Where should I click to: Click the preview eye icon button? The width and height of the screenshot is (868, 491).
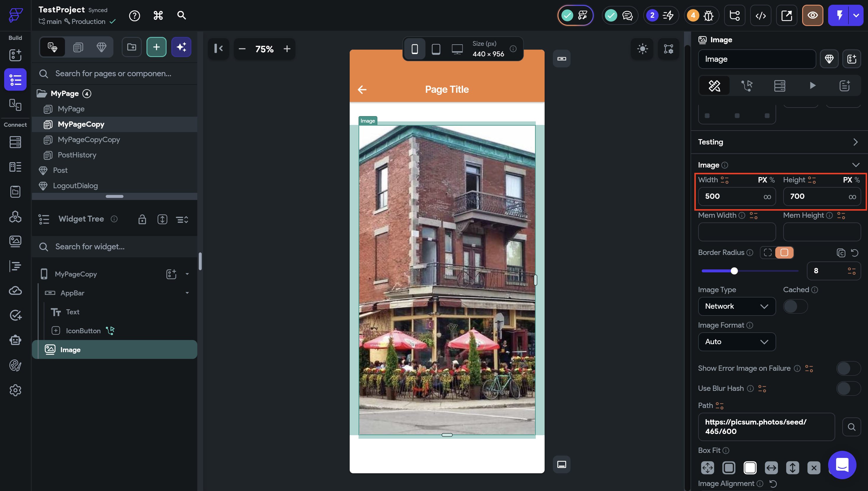pos(812,16)
